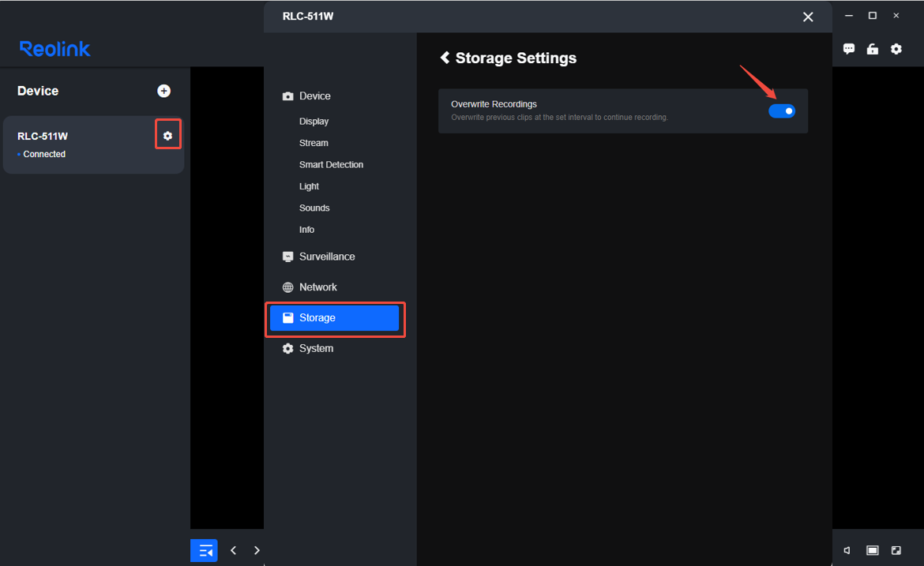Screen dimensions: 924x566
Task: Click the disk icon beside Storage
Action: (287, 318)
